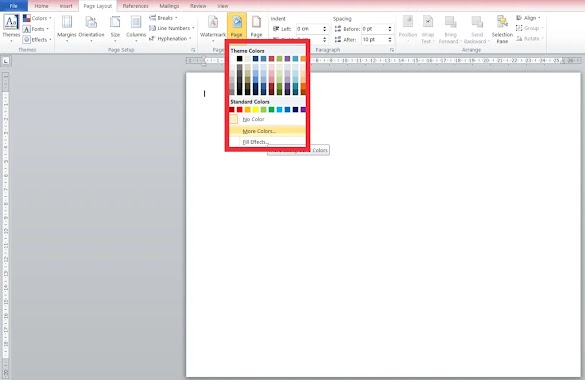Switch to the Mailings tab

point(169,6)
